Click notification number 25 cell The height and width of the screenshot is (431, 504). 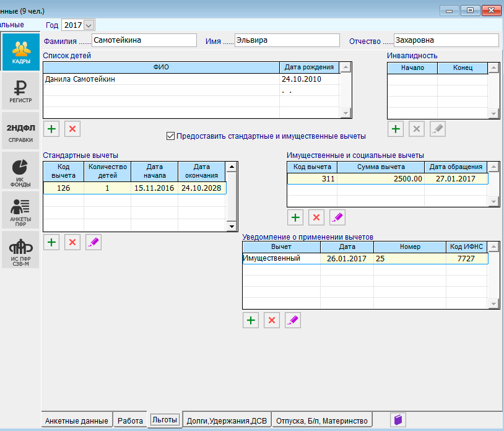pos(410,258)
